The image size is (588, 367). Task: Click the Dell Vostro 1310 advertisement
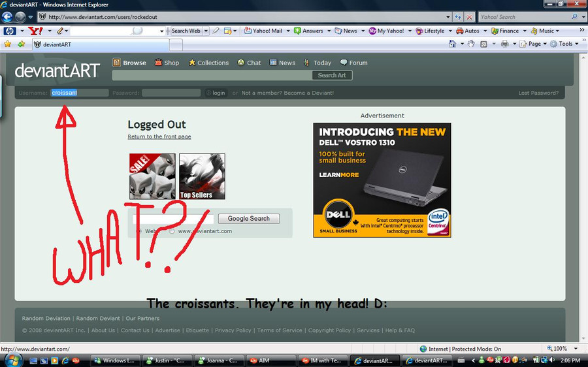point(382,180)
